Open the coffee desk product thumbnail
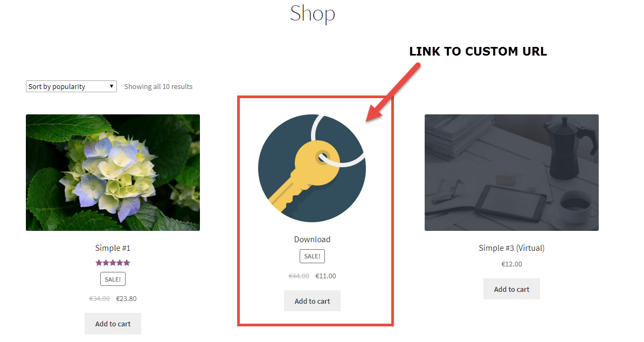 (x=511, y=173)
